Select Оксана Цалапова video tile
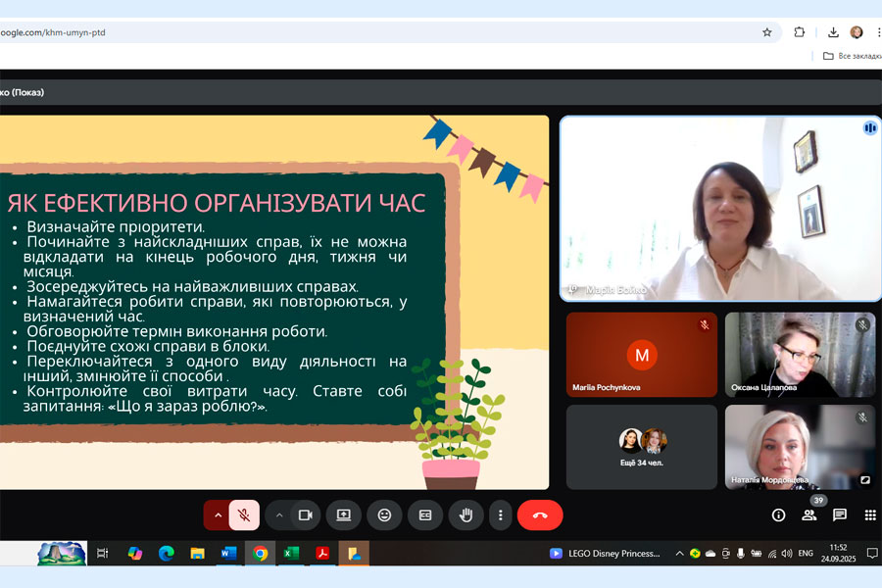The width and height of the screenshot is (882, 588). pyautogui.click(x=800, y=355)
